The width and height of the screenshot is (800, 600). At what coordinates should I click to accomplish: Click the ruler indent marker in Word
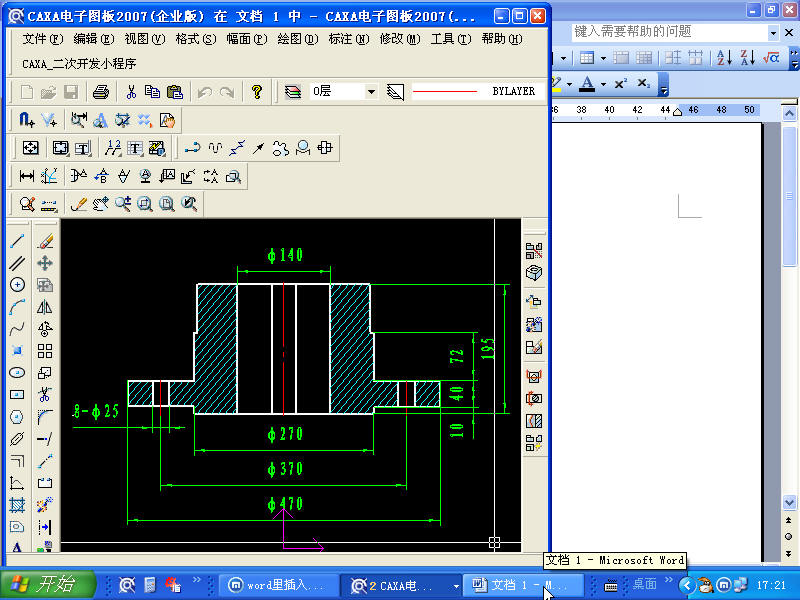678,111
